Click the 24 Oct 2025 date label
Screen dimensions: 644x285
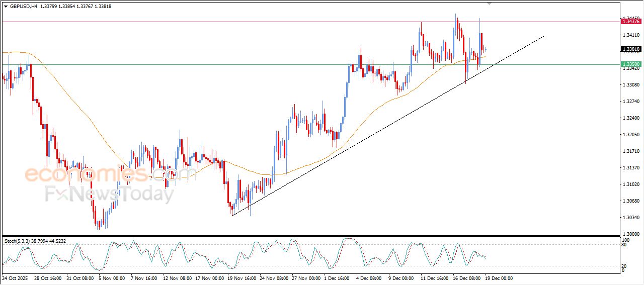point(15,278)
